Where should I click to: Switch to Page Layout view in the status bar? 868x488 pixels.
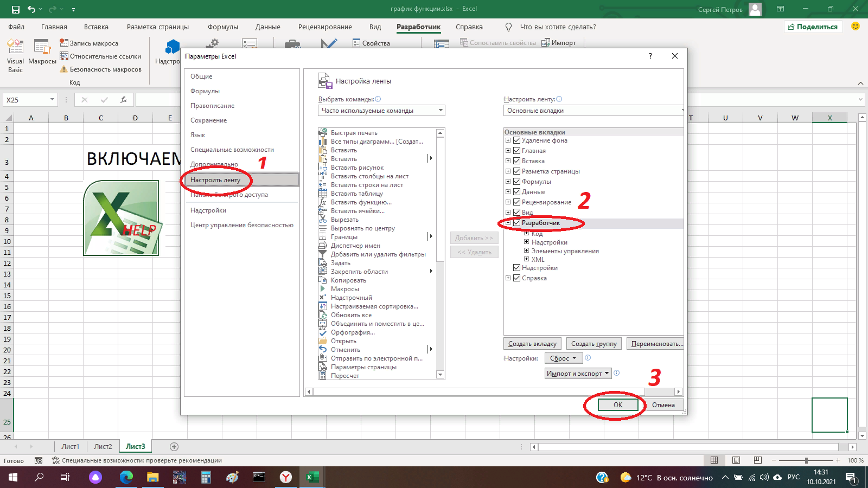[x=736, y=460]
